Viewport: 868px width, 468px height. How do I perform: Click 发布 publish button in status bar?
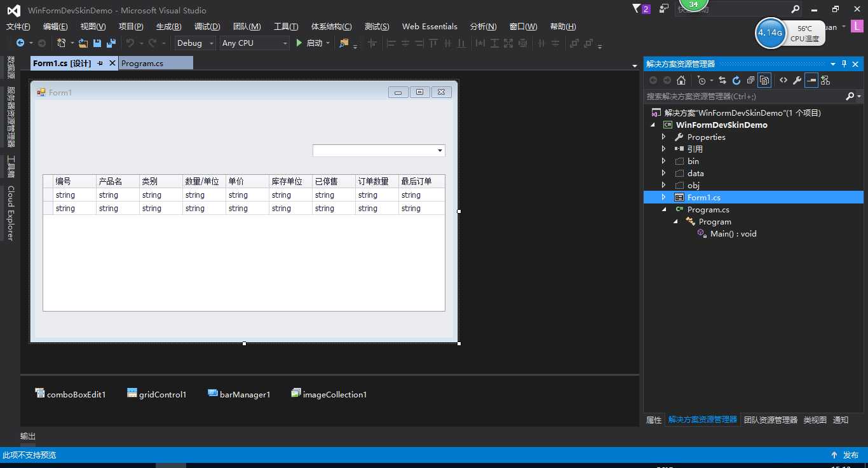point(844,455)
